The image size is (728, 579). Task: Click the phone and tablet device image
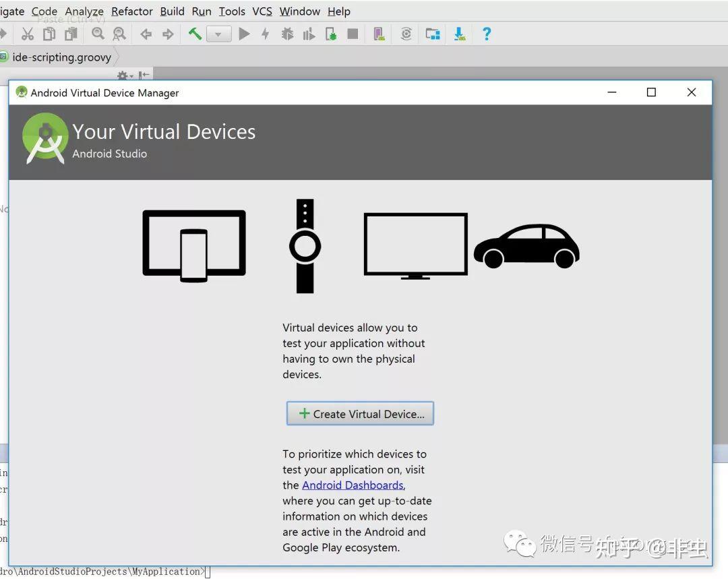pos(194,246)
